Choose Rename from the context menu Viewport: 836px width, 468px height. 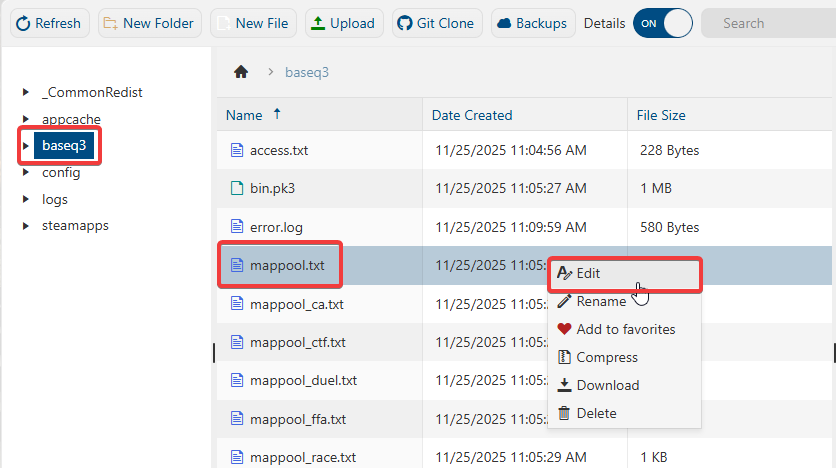tap(601, 301)
